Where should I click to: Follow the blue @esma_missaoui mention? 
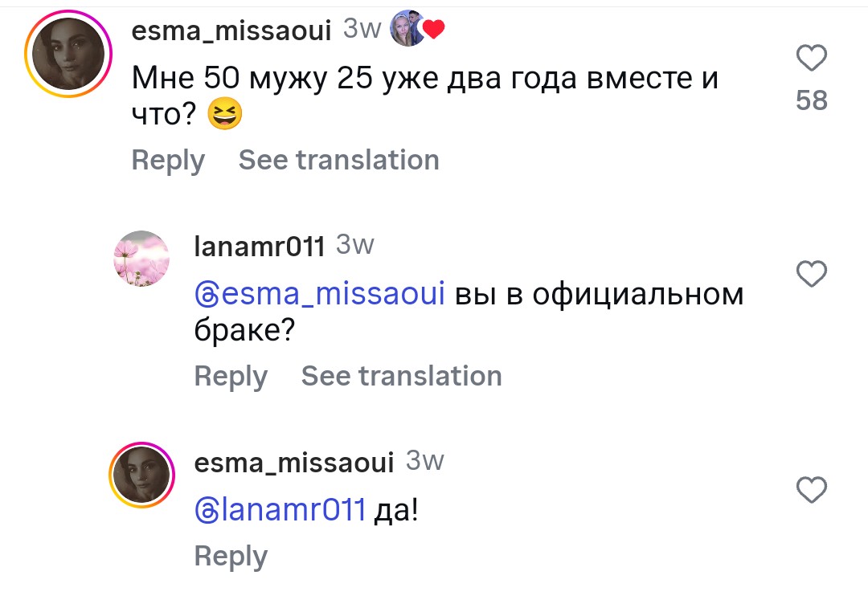pyautogui.click(x=320, y=296)
